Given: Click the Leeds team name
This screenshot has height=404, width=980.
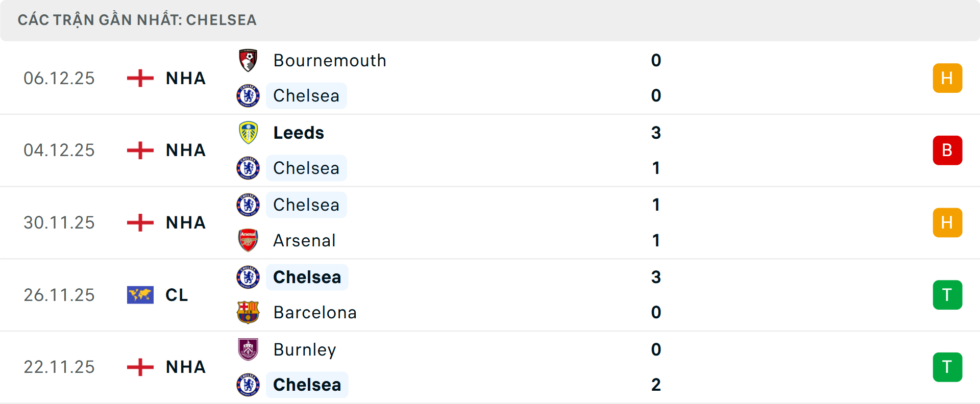Looking at the screenshot, I should (x=298, y=132).
